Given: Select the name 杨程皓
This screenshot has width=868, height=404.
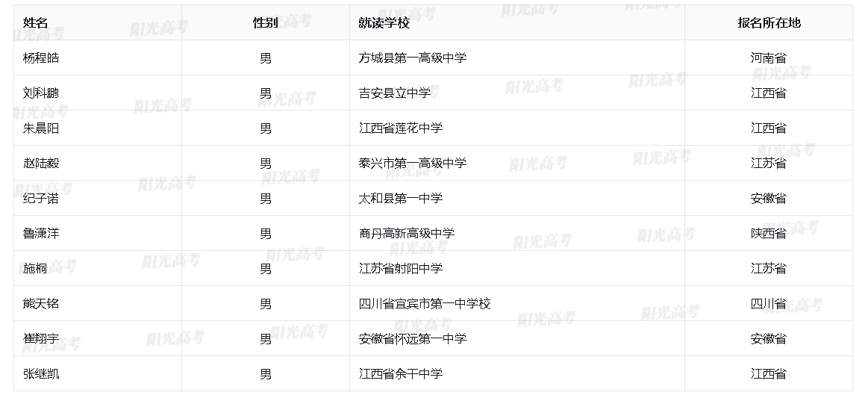Looking at the screenshot, I should pos(41,58).
